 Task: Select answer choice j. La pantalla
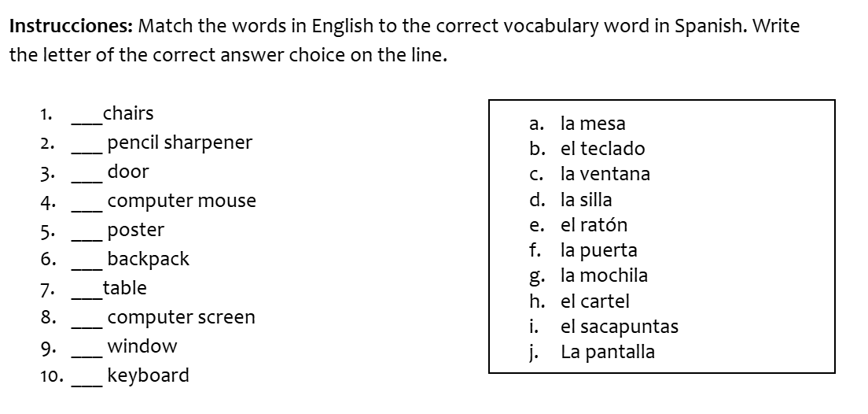607,352
